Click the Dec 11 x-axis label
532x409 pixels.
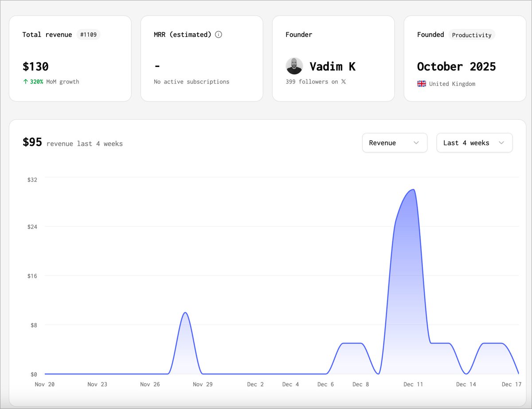click(x=413, y=385)
